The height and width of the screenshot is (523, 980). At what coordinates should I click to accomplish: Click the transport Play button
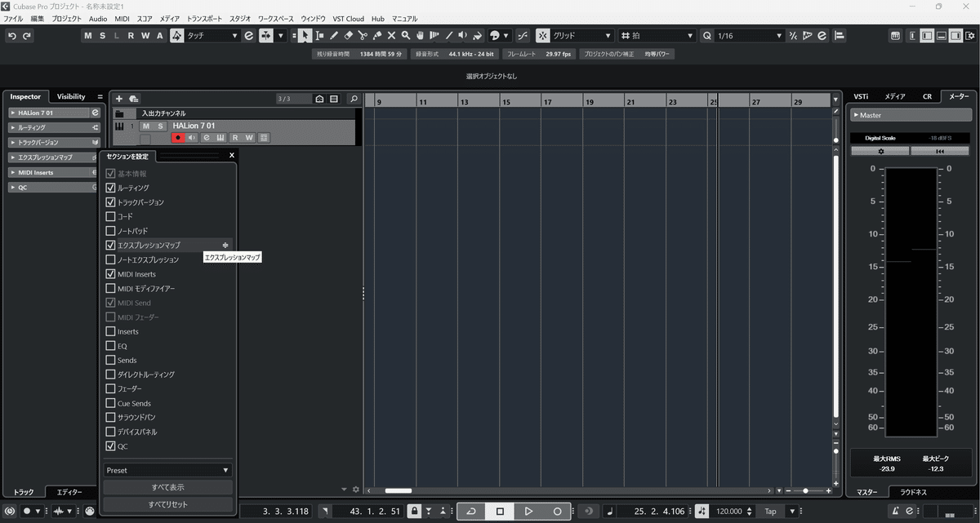click(x=528, y=511)
